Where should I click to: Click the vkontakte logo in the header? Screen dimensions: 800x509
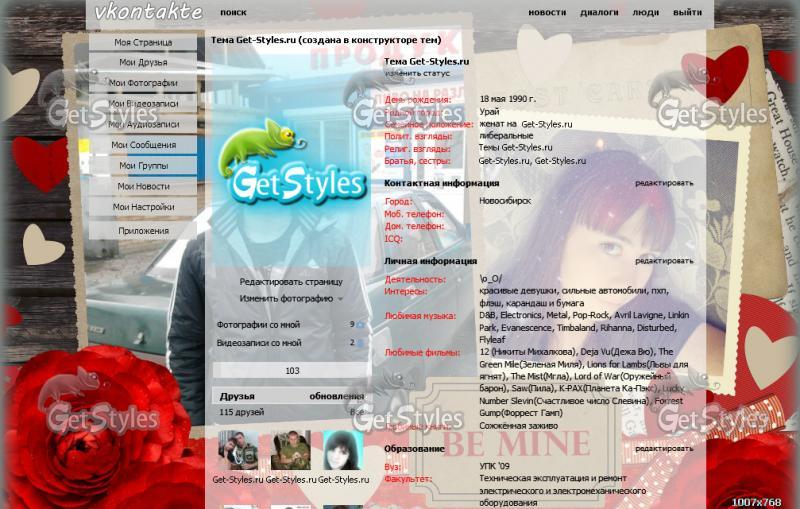coord(148,12)
